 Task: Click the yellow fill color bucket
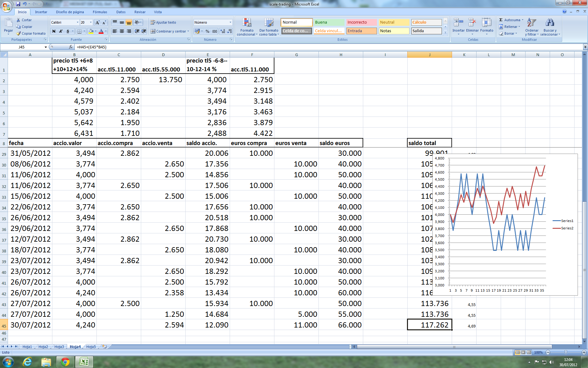pyautogui.click(x=91, y=31)
